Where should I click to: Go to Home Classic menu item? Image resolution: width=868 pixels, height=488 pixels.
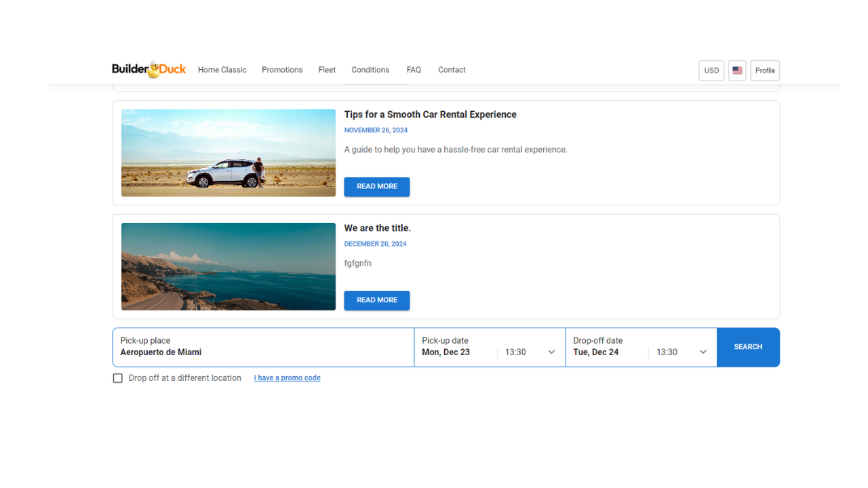(222, 70)
